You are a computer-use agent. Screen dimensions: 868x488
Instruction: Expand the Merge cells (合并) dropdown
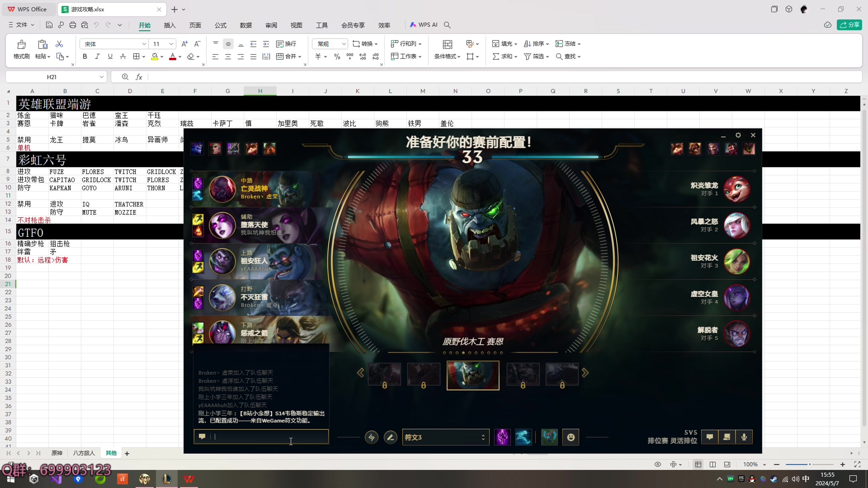300,56
